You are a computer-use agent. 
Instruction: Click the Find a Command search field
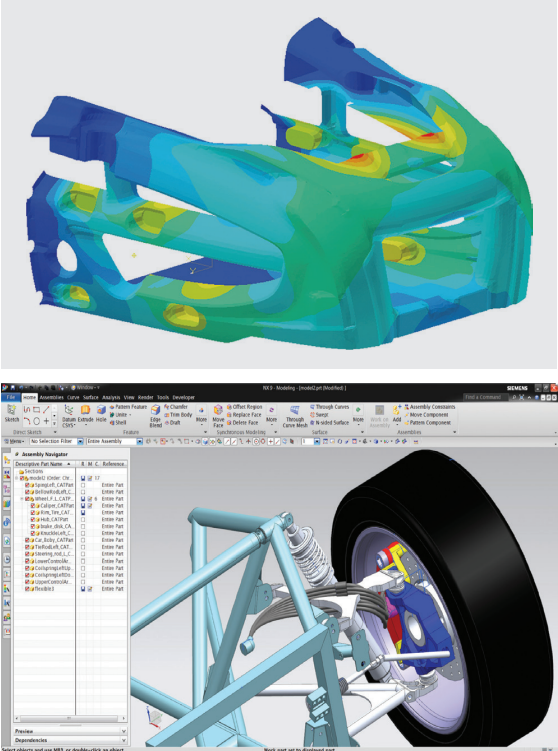point(485,397)
